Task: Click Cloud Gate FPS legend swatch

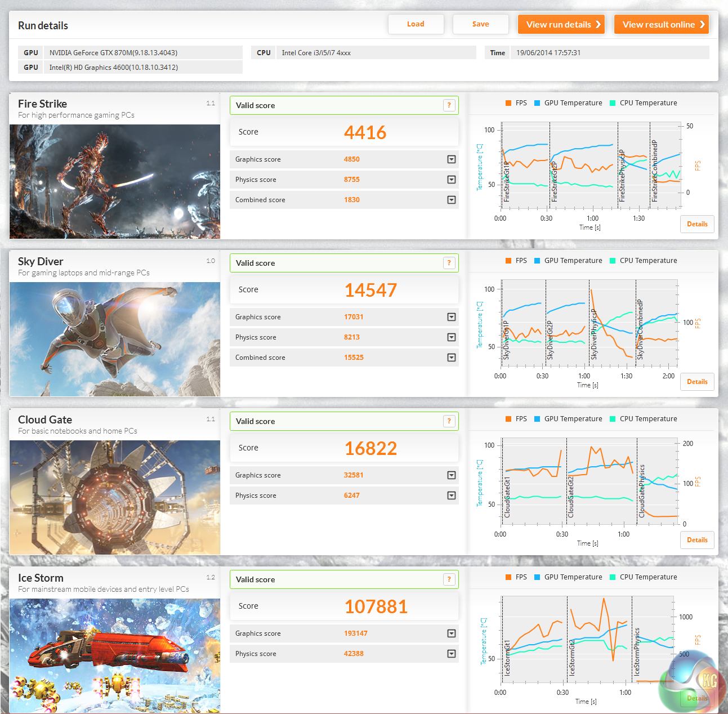Action: 508,419
